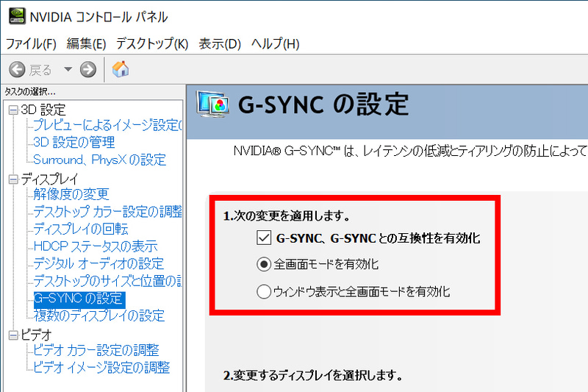588x392 pixels.
Task: Open デスクトップのサイズと位置 page in tree
Action: click(107, 281)
